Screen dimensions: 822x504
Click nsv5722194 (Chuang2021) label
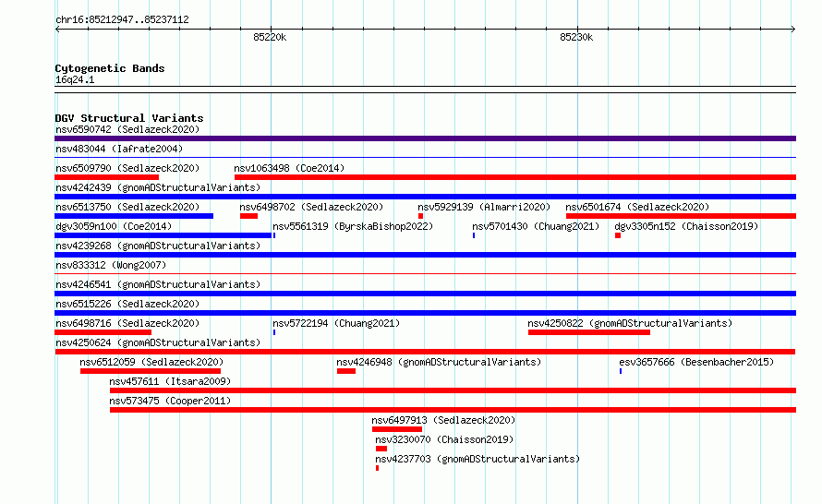pyautogui.click(x=336, y=323)
